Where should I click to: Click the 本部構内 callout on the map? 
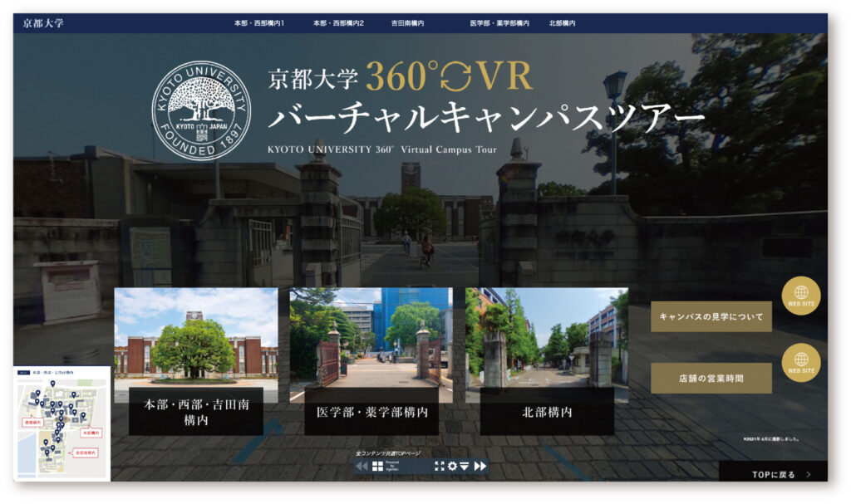[x=91, y=433]
